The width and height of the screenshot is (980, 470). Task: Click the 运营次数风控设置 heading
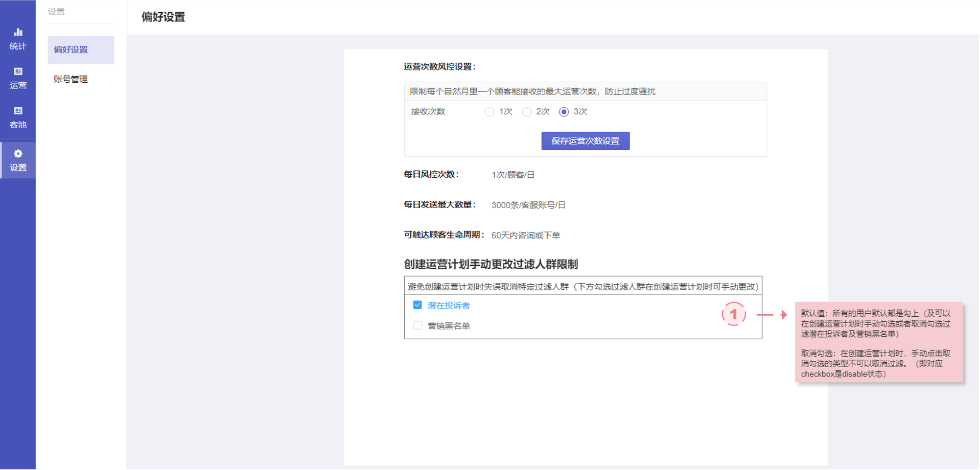440,67
